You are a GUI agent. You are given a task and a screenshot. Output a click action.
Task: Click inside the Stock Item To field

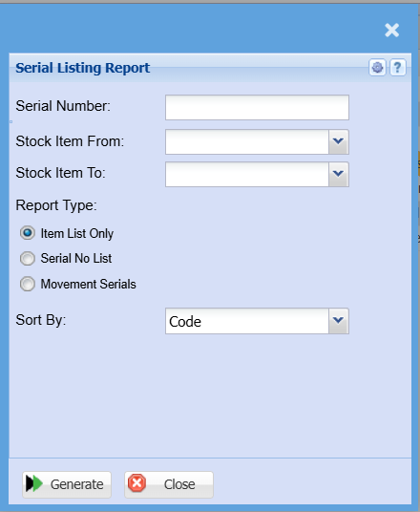(x=247, y=174)
